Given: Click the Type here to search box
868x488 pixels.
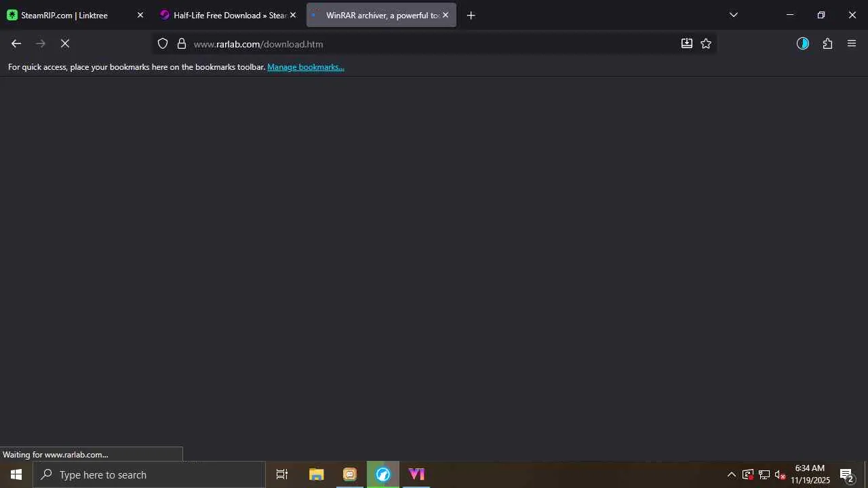Looking at the screenshot, I should coord(149,474).
